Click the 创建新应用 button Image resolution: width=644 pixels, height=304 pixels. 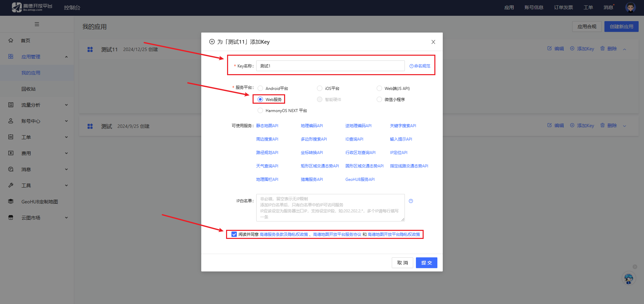click(622, 27)
